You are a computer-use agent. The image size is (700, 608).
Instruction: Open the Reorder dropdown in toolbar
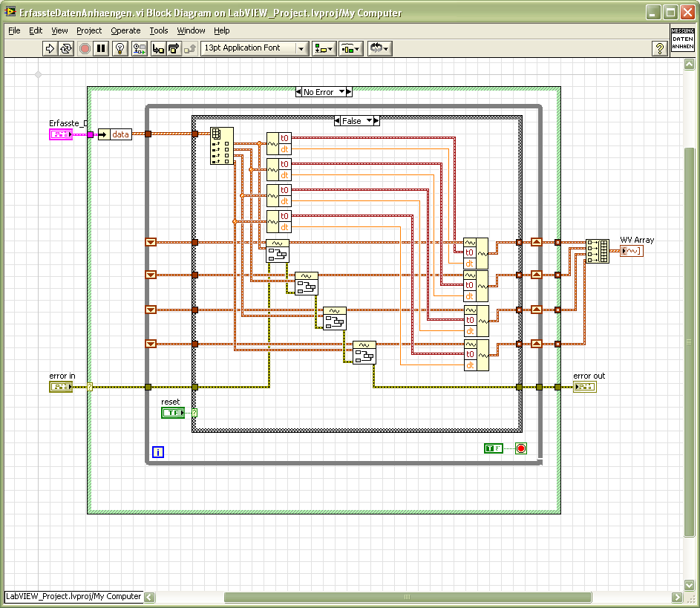[x=379, y=48]
